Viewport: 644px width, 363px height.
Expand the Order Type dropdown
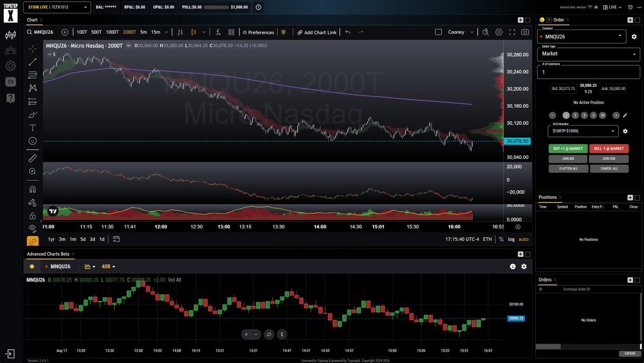tap(589, 54)
